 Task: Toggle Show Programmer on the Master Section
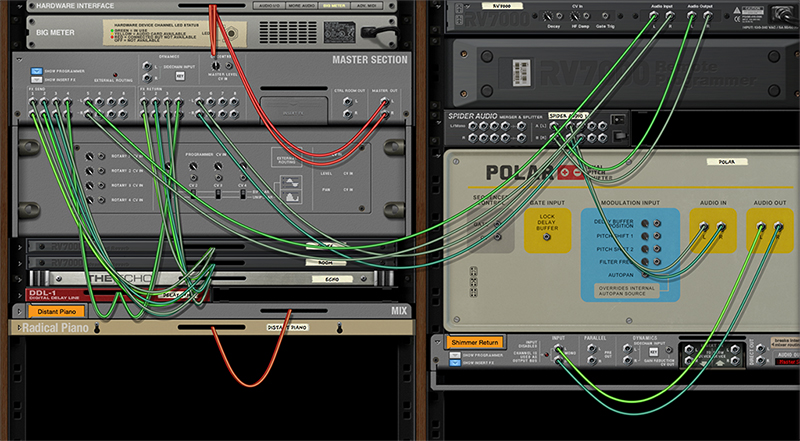click(36, 71)
